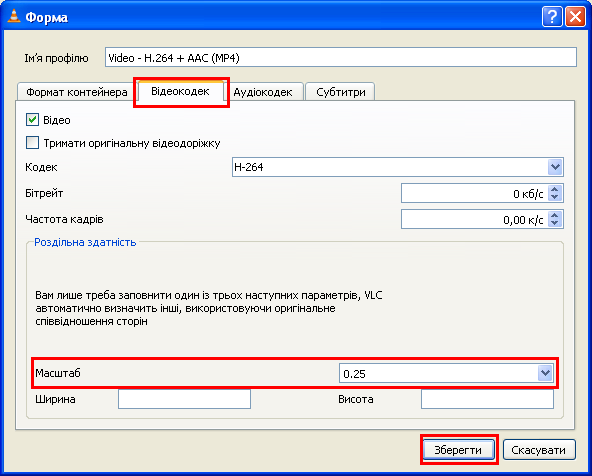Image resolution: width=592 pixels, height=476 pixels.
Task: Click the Ширина input field
Action: coord(184,399)
